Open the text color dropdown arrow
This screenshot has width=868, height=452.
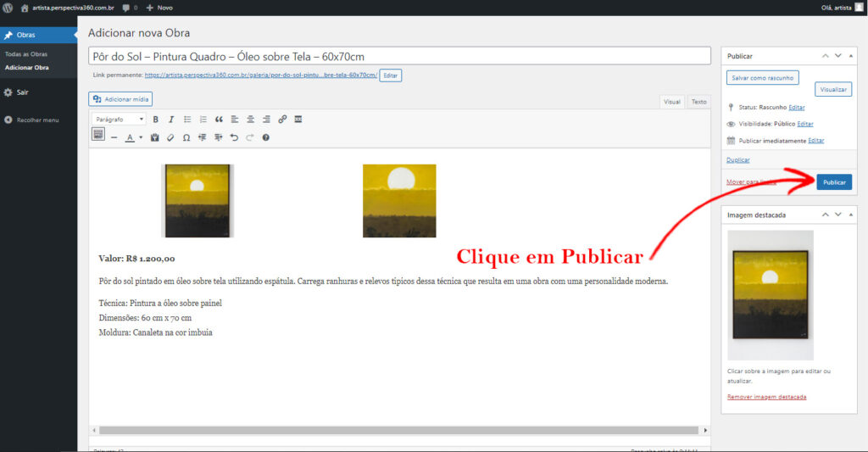click(141, 137)
